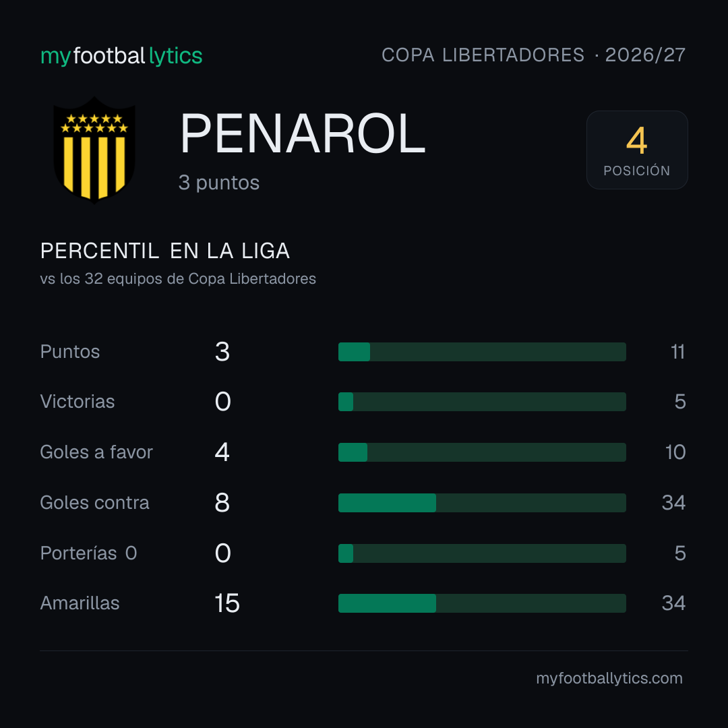Click the Amarillas value 15
Viewport: 728px width, 728px height.
[x=227, y=603]
